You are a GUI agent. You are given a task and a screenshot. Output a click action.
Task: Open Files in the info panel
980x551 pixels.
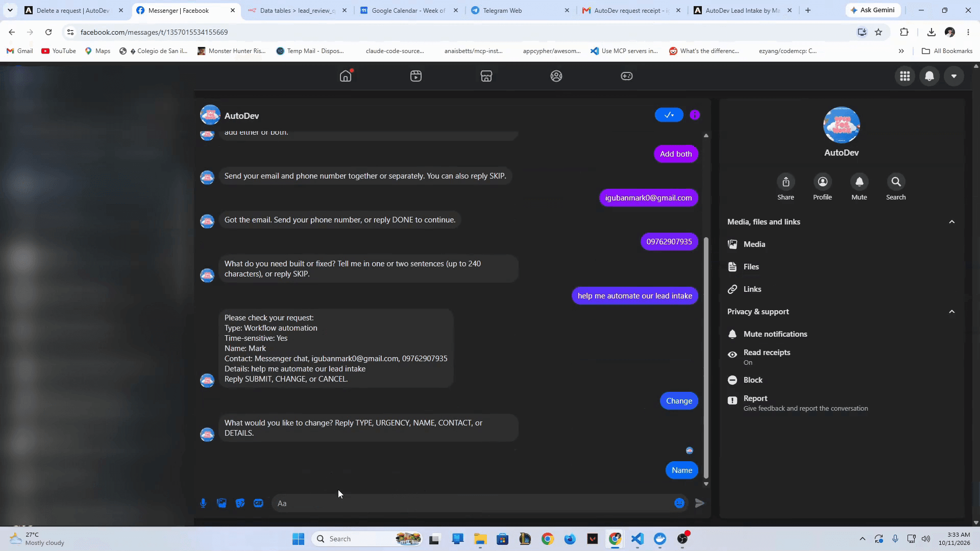[x=841, y=267]
